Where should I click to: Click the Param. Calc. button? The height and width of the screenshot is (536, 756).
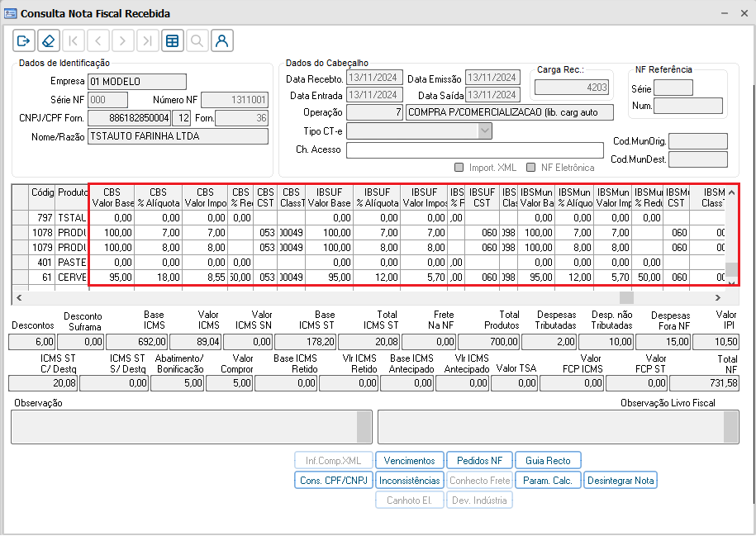[548, 480]
